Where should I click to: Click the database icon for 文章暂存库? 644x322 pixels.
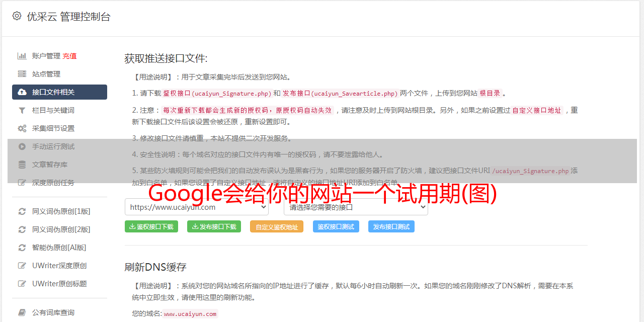[x=22, y=165]
